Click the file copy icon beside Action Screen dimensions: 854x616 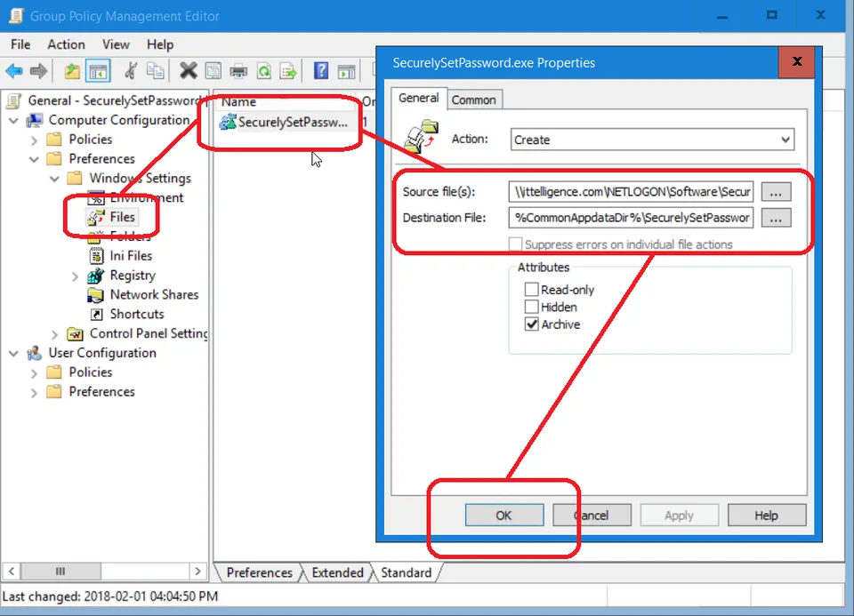pyautogui.click(x=421, y=136)
